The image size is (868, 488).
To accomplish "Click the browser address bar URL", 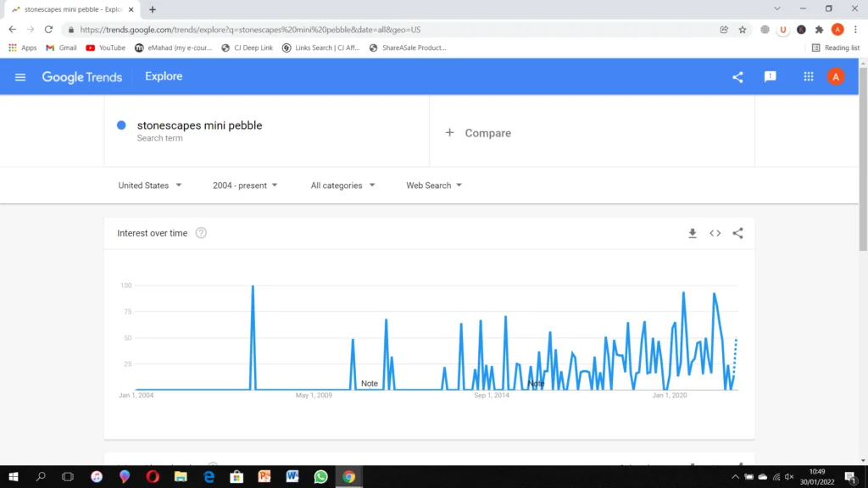I will [250, 30].
